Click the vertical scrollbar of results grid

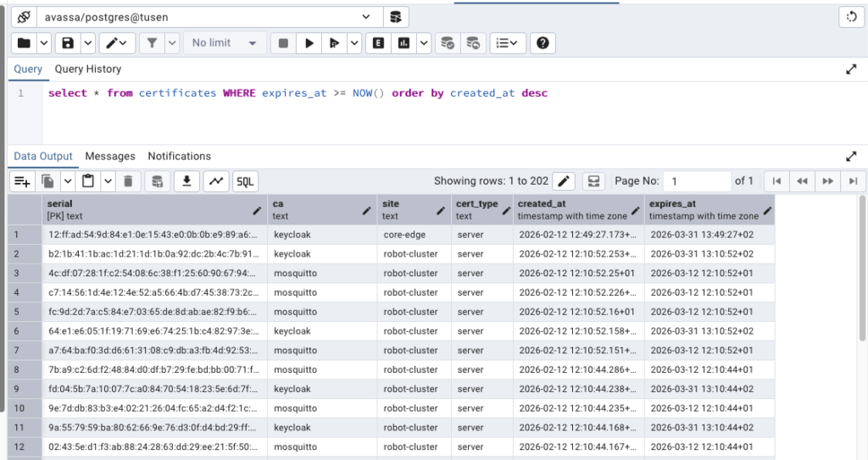[863, 268]
